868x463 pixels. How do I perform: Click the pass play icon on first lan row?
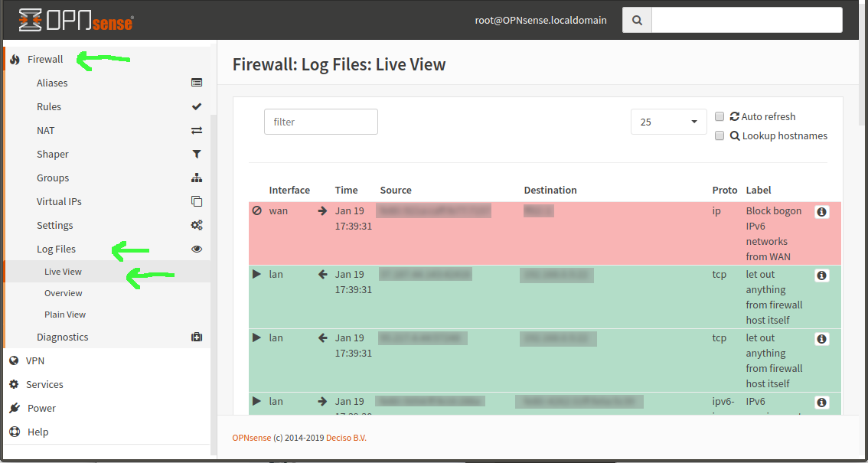256,274
